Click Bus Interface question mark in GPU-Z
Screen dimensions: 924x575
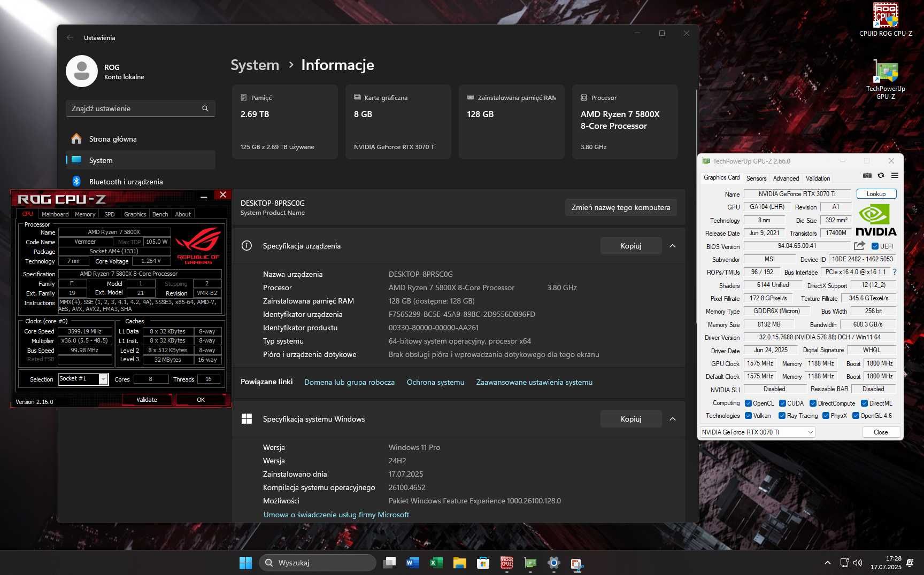coord(894,272)
